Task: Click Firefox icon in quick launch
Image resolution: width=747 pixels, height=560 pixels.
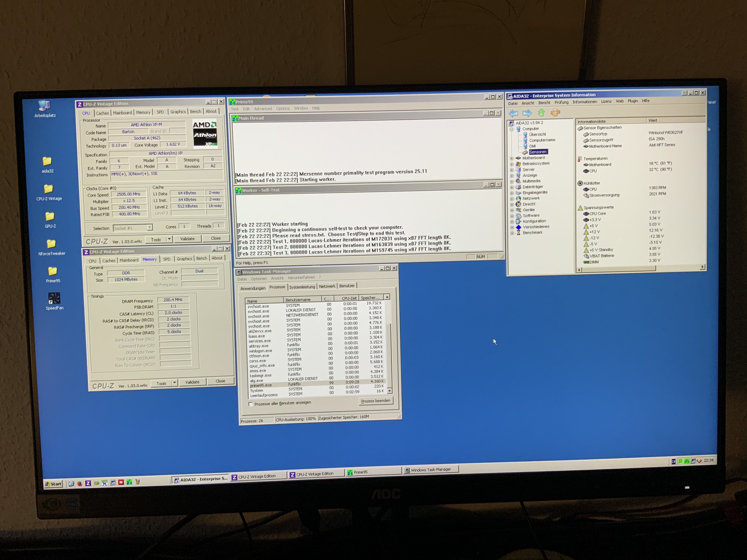Action: [80, 483]
